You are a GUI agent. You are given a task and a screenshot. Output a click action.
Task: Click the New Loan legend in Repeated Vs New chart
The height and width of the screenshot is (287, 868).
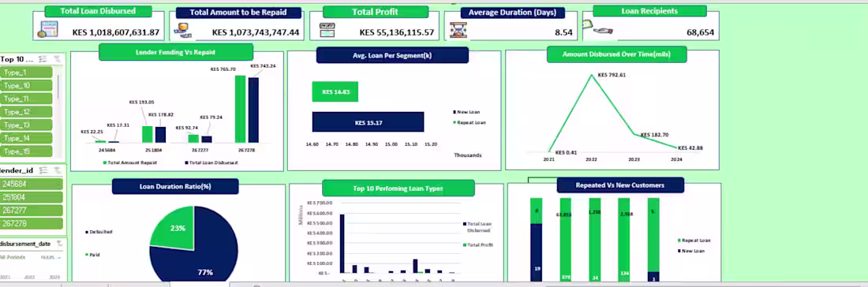click(x=691, y=251)
